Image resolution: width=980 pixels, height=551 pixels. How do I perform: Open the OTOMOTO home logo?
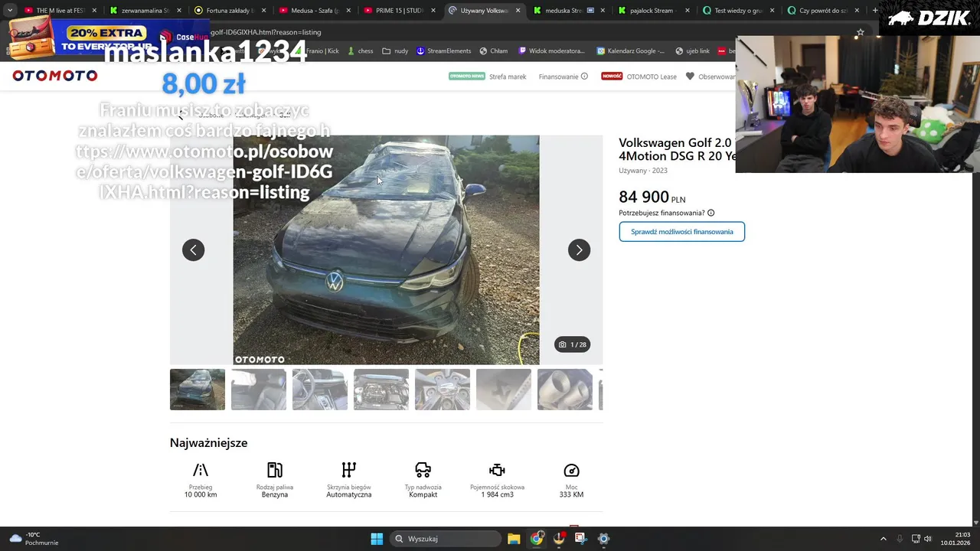55,76
